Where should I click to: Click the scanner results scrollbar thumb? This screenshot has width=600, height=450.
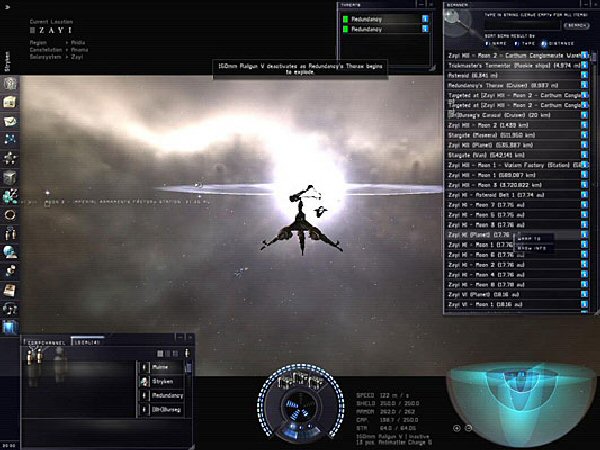594,57
